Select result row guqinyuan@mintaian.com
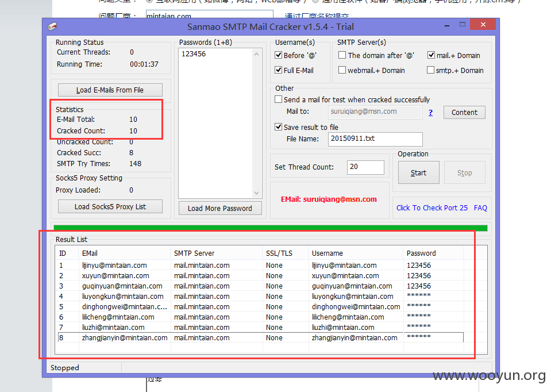This screenshot has height=392, width=551. point(260,286)
